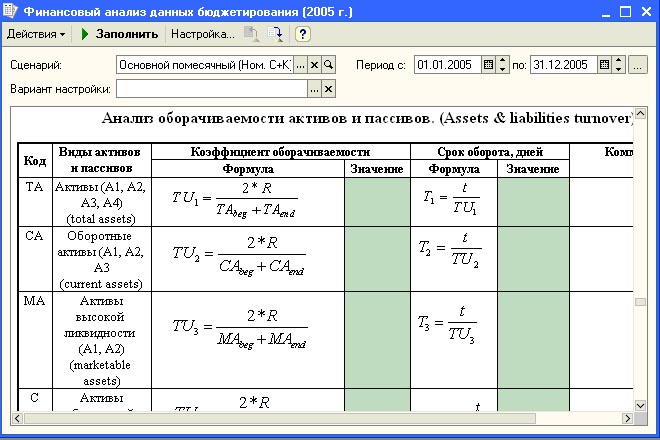This screenshot has width=660, height=440.
Task: Click horizontal scrollbar left arrow
Action: pos(17,418)
